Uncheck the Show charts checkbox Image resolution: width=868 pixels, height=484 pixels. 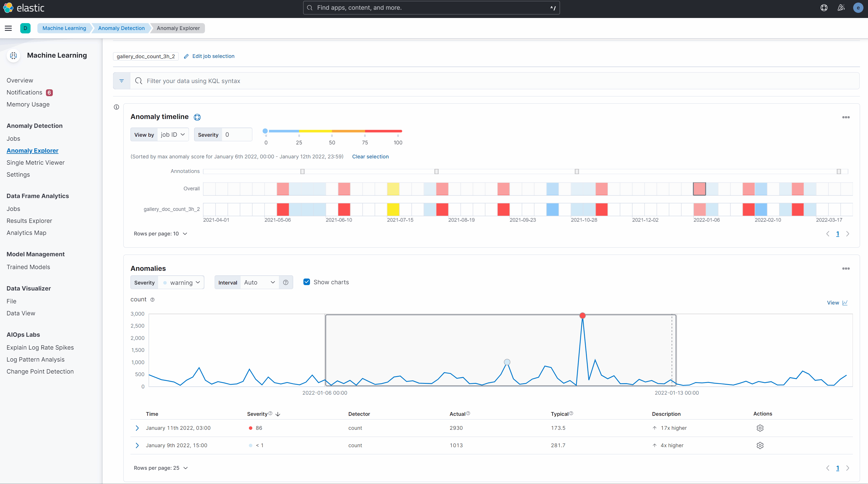tap(307, 282)
